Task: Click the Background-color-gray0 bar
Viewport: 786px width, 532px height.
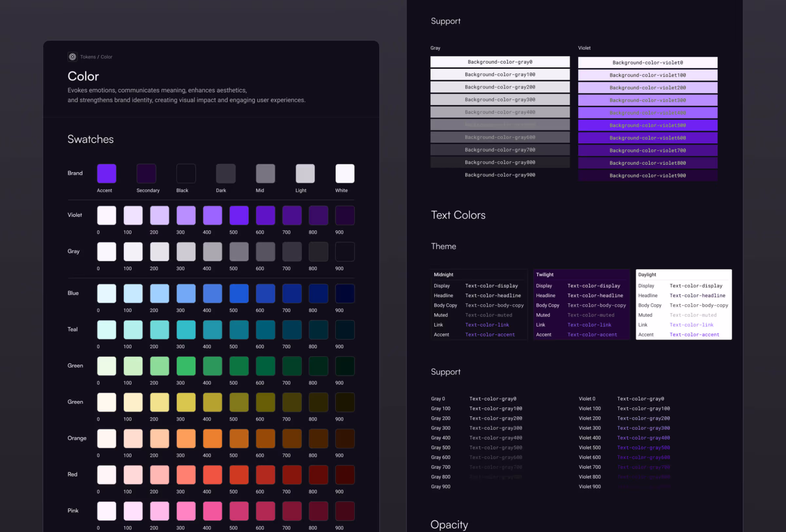Action: [499, 62]
